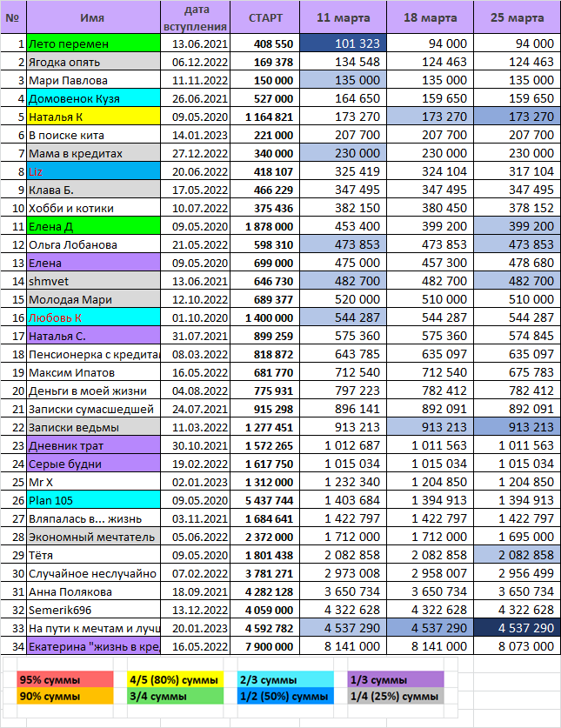The height and width of the screenshot is (728, 561).
Task: Select the '18 марта' column header
Action: (x=430, y=17)
